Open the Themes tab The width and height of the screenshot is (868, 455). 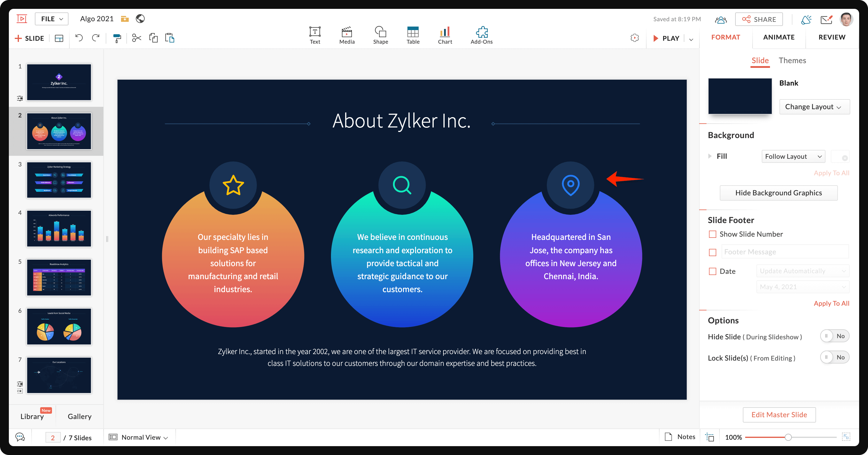click(792, 60)
